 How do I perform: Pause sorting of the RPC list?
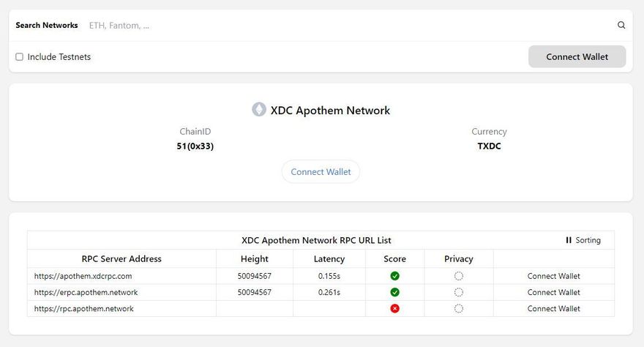click(x=583, y=240)
